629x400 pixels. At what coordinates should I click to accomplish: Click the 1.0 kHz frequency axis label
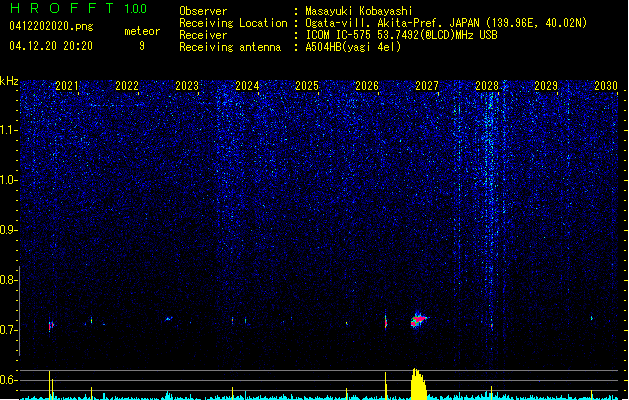pos(9,180)
